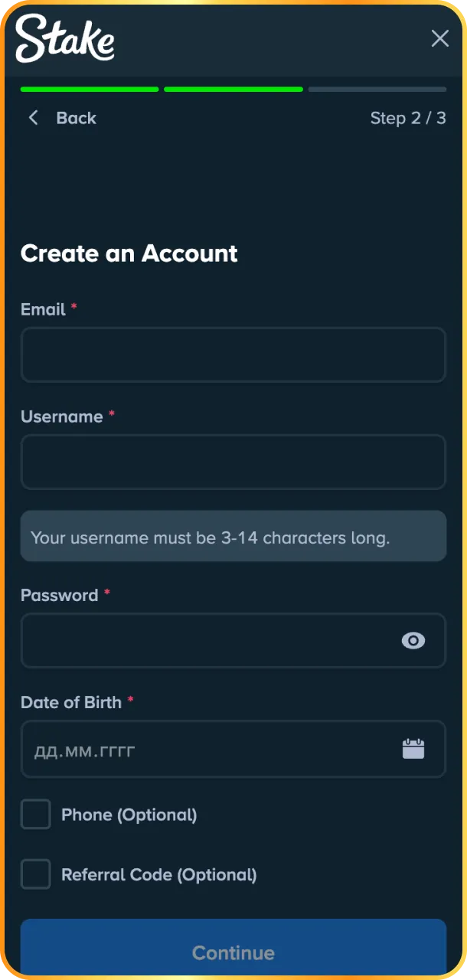Click the Stake logo

pos(65,38)
